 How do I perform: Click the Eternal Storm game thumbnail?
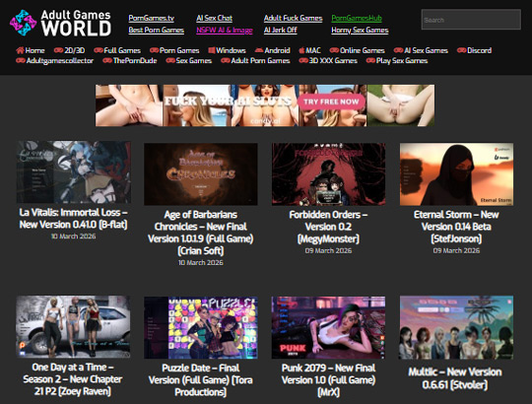456,174
